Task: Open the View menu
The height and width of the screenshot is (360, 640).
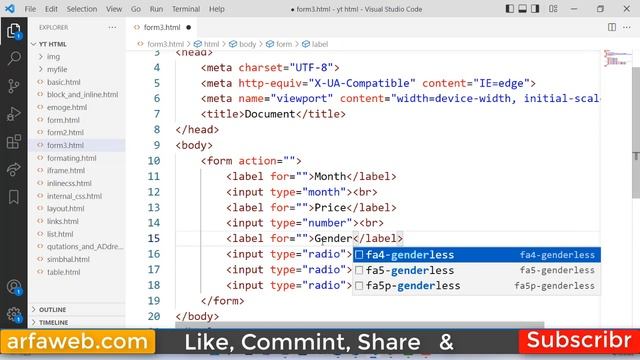Action: (x=114, y=9)
